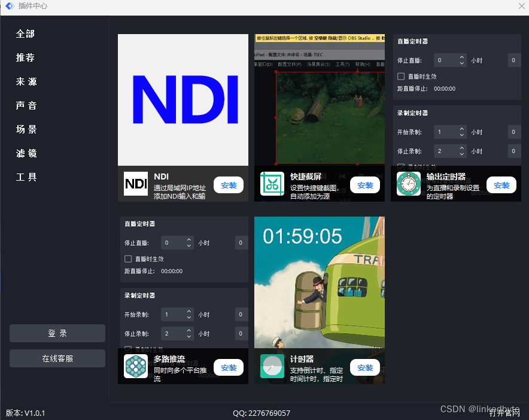Click the 多路推流 plugin title
529x420 pixels.
pos(169,360)
